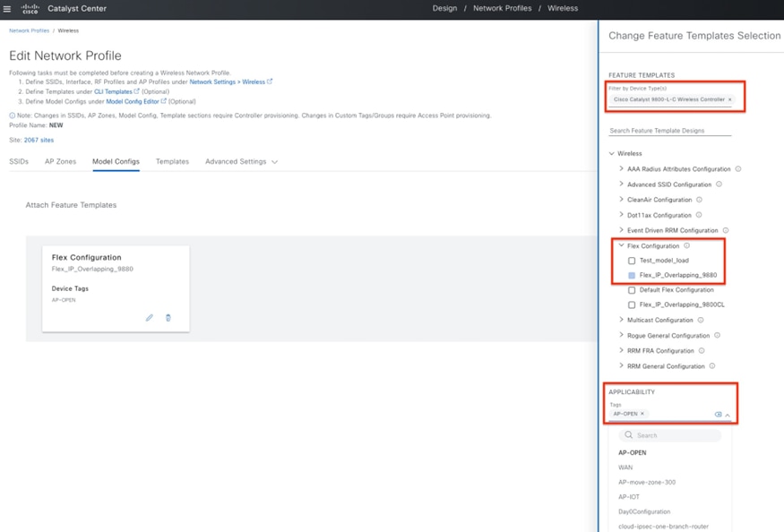Viewport: 784px width, 532px height.
Task: Edit the Flex Configuration card
Action: pyautogui.click(x=150, y=317)
